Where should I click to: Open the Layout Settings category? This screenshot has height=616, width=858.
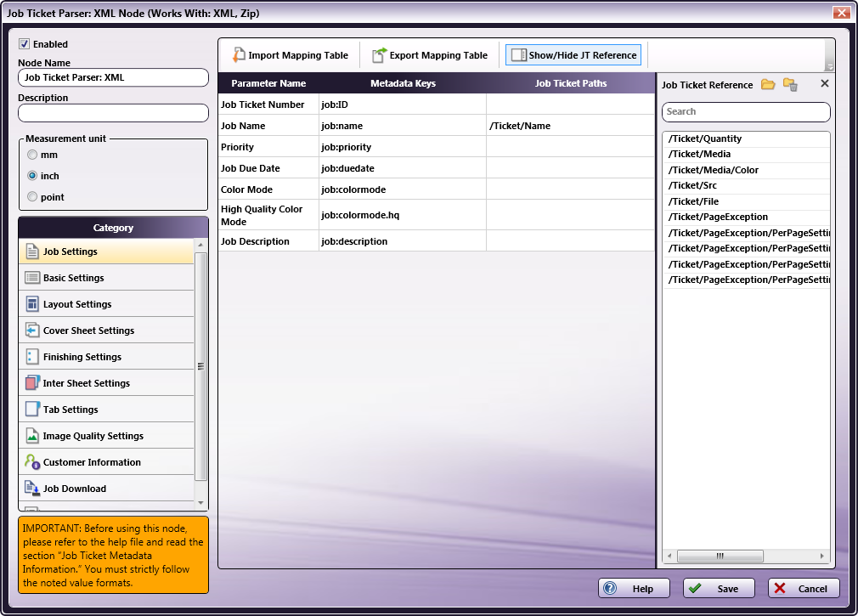[x=107, y=303]
